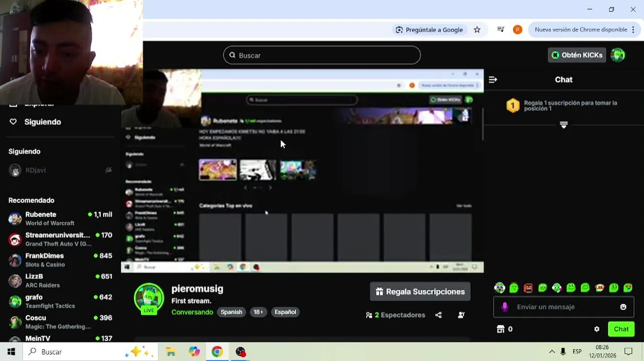644x361 pixels.
Task: Insert the seventh green grin emote
Action: tap(585, 288)
